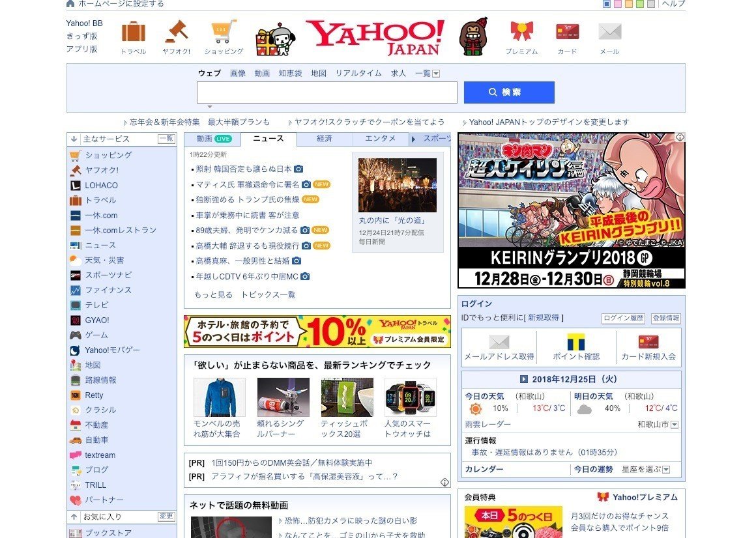This screenshot has width=756, height=538.
Task: Click the hotel 10% points banner
Action: 317,332
